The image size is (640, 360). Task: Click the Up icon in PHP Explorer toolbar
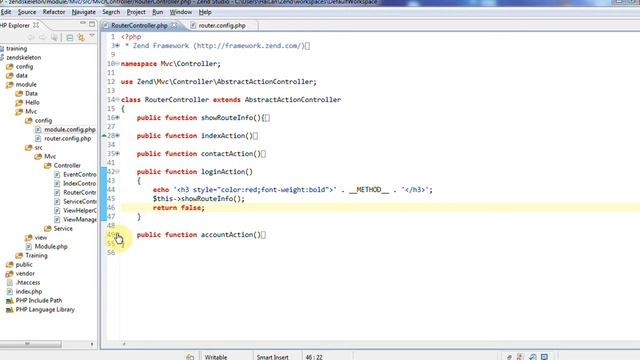point(54,38)
